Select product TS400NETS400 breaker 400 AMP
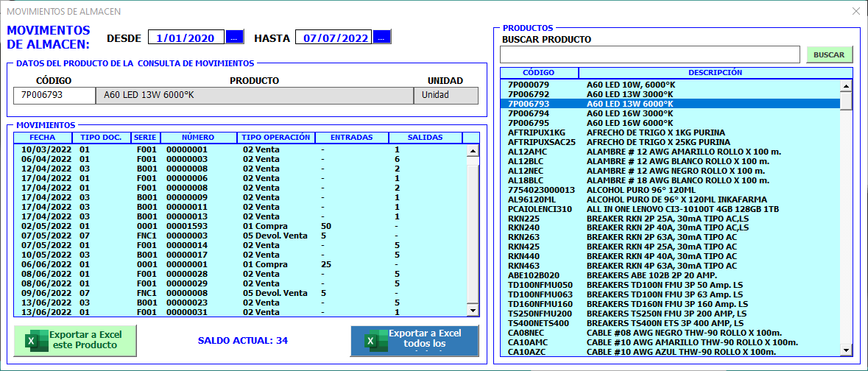This screenshot has height=371, width=868. tap(671, 323)
